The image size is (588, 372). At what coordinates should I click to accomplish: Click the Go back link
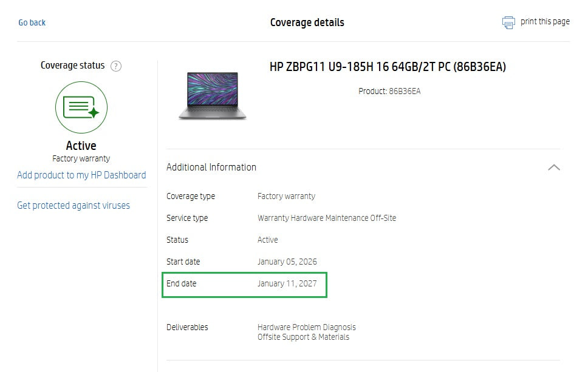32,22
